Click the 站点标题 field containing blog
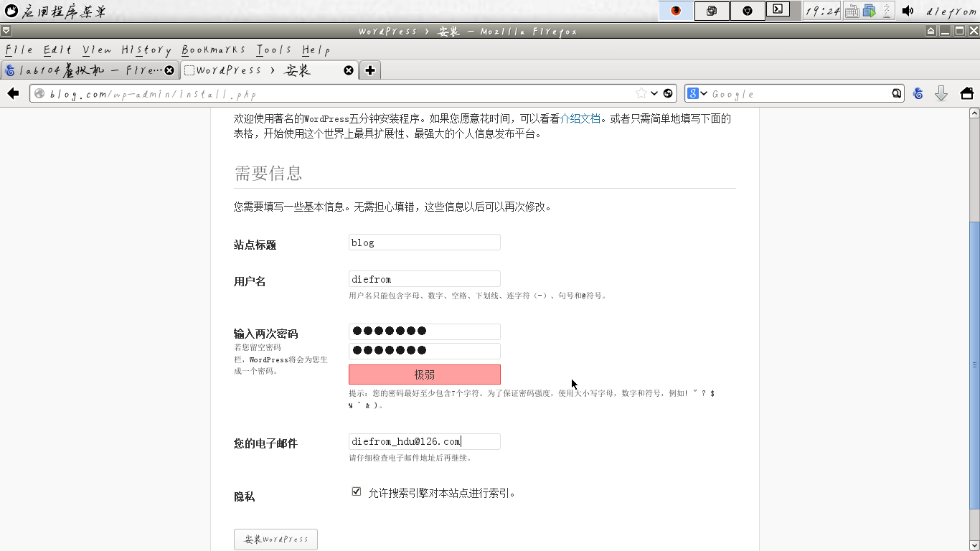This screenshot has height=551, width=980. 425,242
